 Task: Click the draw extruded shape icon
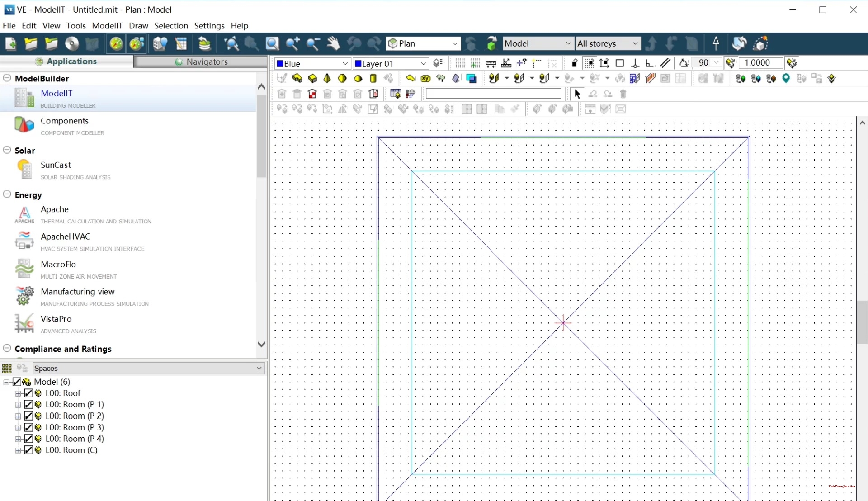pos(297,79)
